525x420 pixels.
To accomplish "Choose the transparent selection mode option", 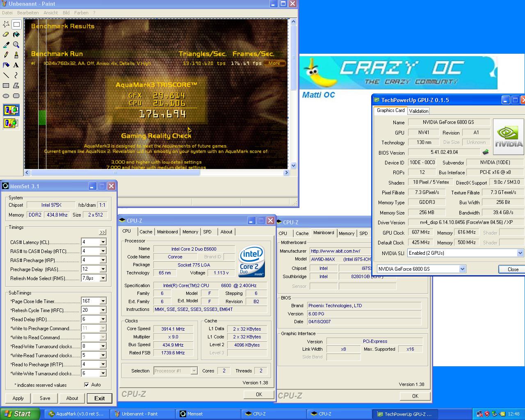I will 11,123.
